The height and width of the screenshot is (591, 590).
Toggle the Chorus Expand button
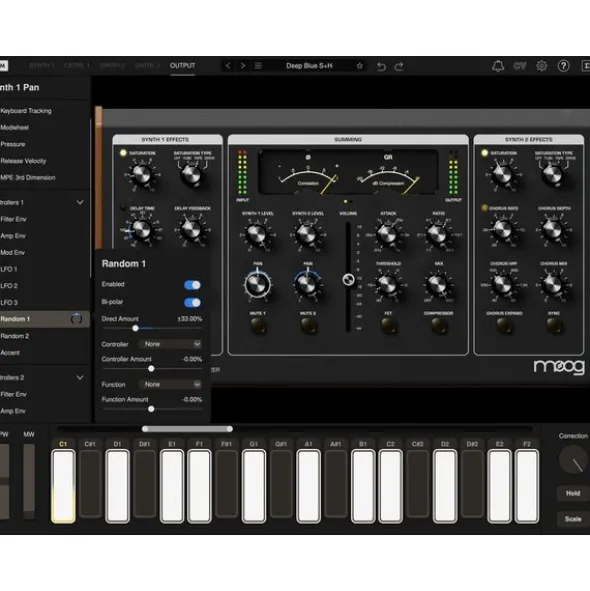click(x=504, y=326)
